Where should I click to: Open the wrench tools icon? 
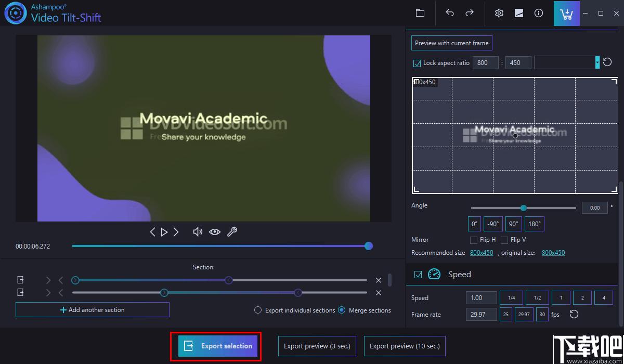pyautogui.click(x=232, y=232)
